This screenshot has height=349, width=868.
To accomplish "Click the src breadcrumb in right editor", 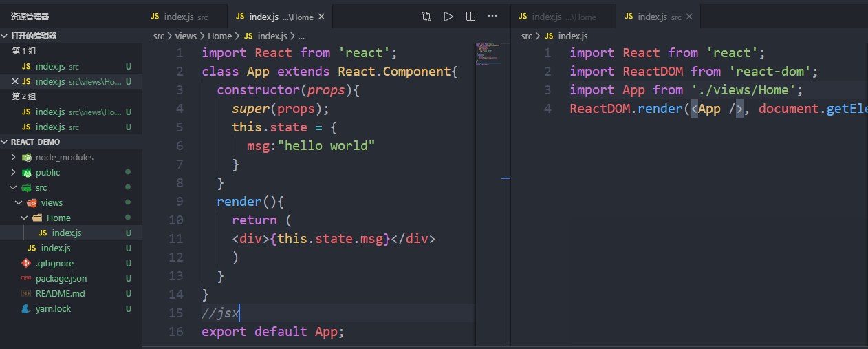I will 527,36.
